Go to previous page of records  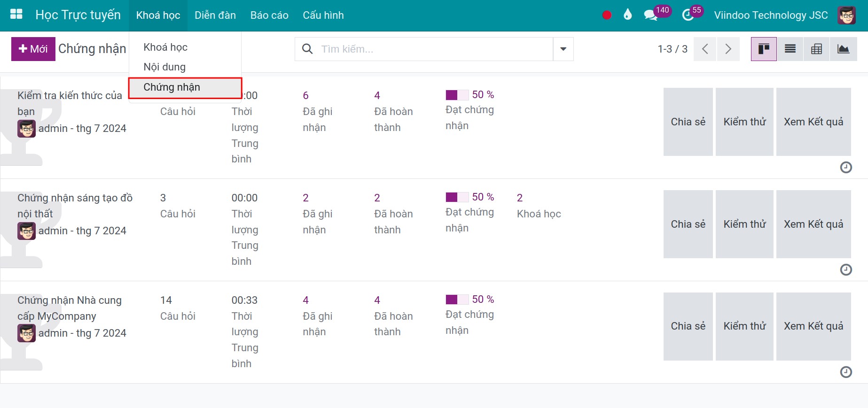705,49
